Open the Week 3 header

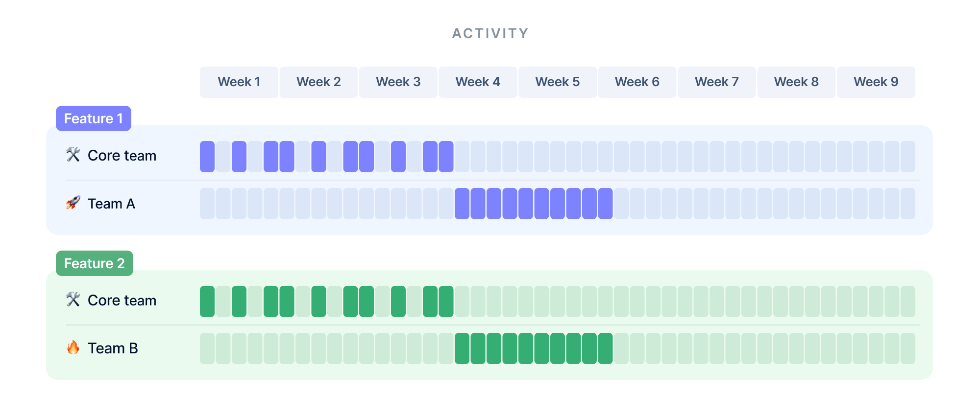(398, 82)
